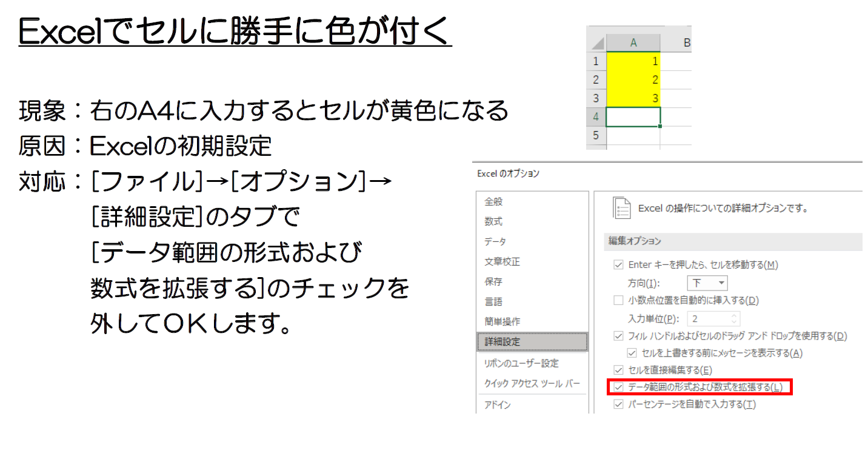Image resolution: width=868 pixels, height=456 pixels.
Task: Click the Excel のオプション dialog title
Action: [x=508, y=173]
